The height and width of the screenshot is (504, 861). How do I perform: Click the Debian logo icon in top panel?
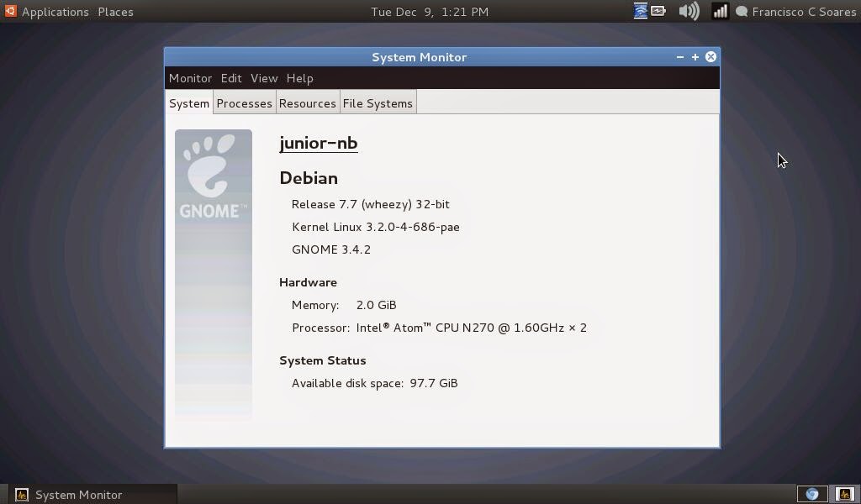pos(10,11)
